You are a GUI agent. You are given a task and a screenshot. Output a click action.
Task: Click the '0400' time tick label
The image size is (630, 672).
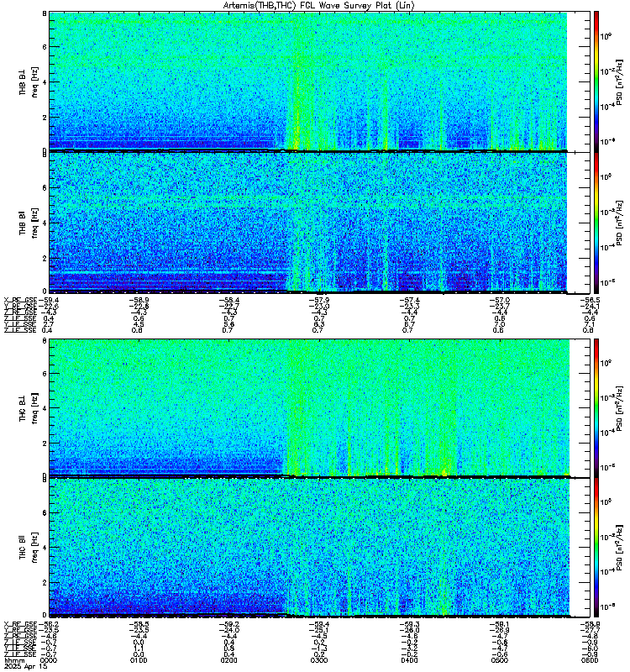(409, 660)
